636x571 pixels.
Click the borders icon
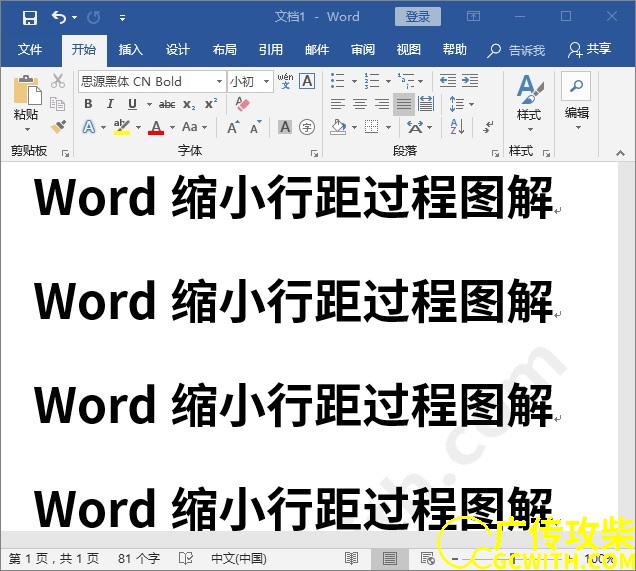click(x=372, y=127)
